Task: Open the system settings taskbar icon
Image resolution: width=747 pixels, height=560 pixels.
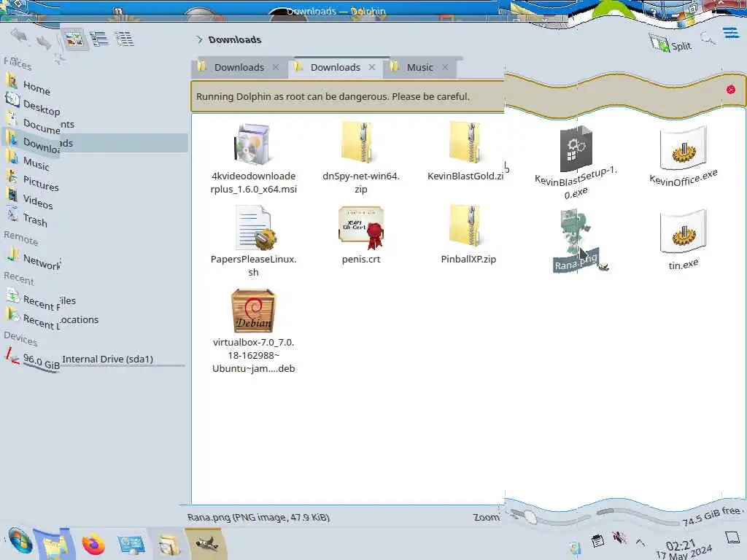Action: pos(131,545)
